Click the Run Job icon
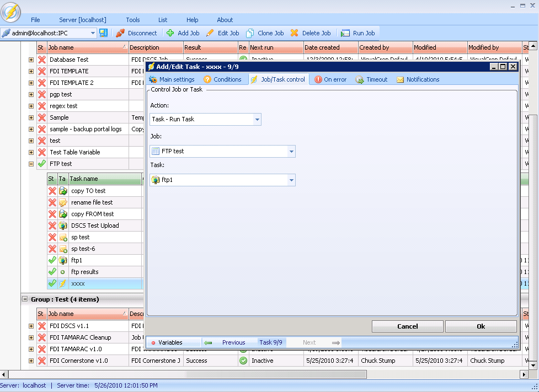The width and height of the screenshot is (539, 392). [345, 33]
